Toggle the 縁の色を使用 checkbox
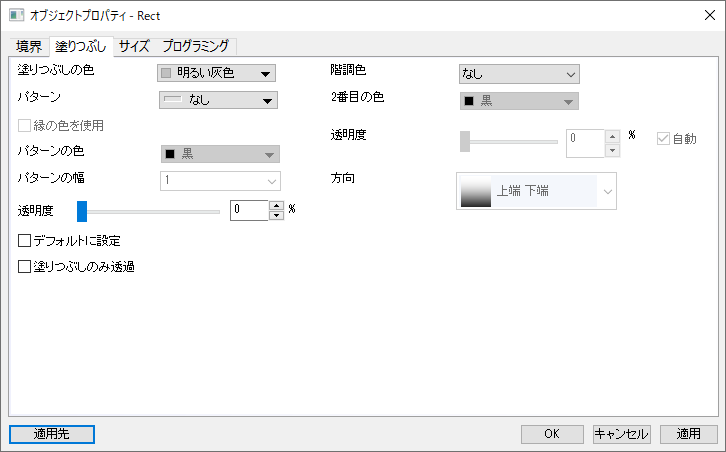Image resolution: width=726 pixels, height=452 pixels. coord(24,126)
